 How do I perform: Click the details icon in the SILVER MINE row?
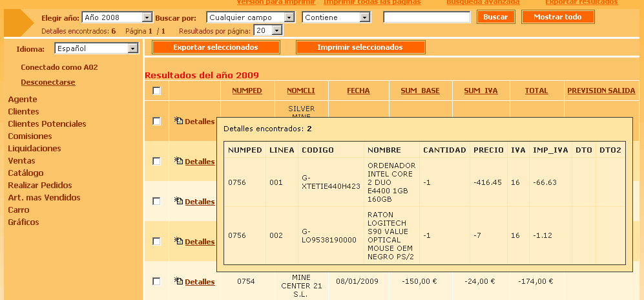click(179, 121)
